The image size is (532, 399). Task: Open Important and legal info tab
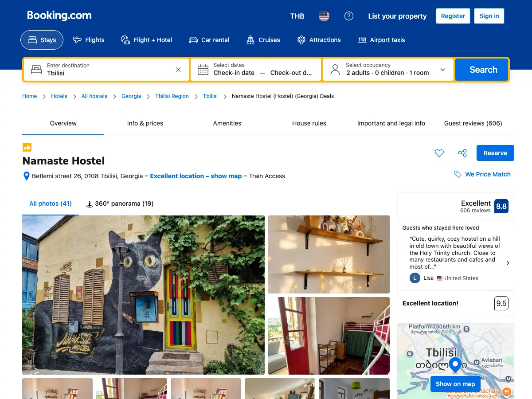[391, 124]
